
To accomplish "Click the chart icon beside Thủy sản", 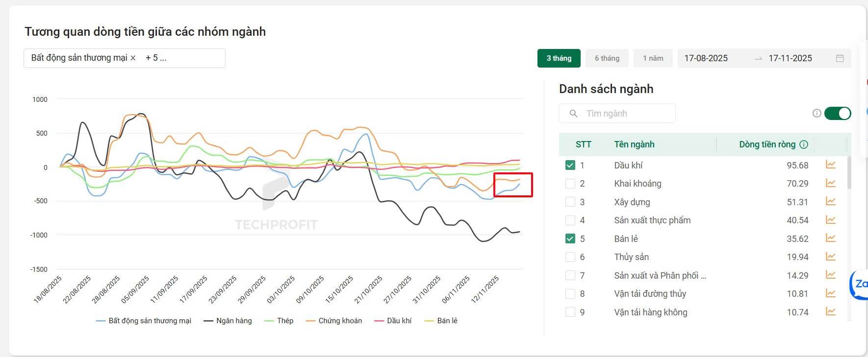I will tap(830, 257).
